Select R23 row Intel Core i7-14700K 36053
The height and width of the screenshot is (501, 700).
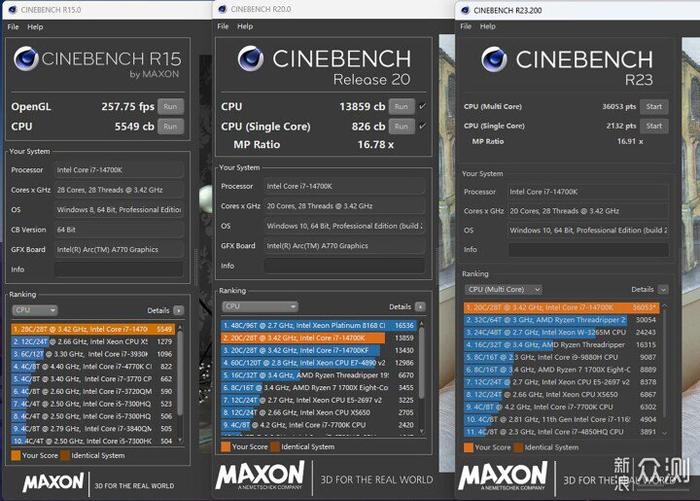click(x=562, y=308)
